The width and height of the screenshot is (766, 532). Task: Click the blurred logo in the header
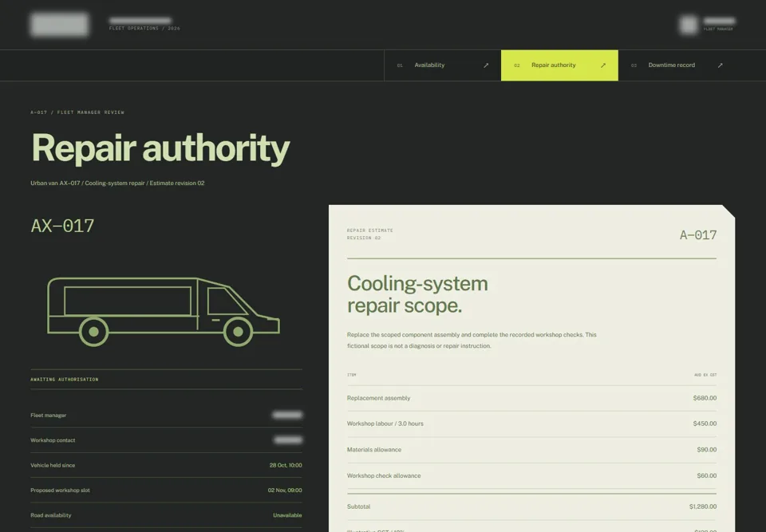[60, 25]
